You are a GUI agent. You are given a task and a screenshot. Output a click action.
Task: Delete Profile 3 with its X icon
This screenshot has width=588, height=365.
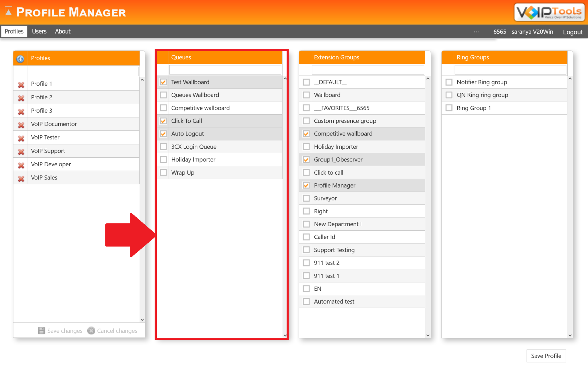coord(20,111)
